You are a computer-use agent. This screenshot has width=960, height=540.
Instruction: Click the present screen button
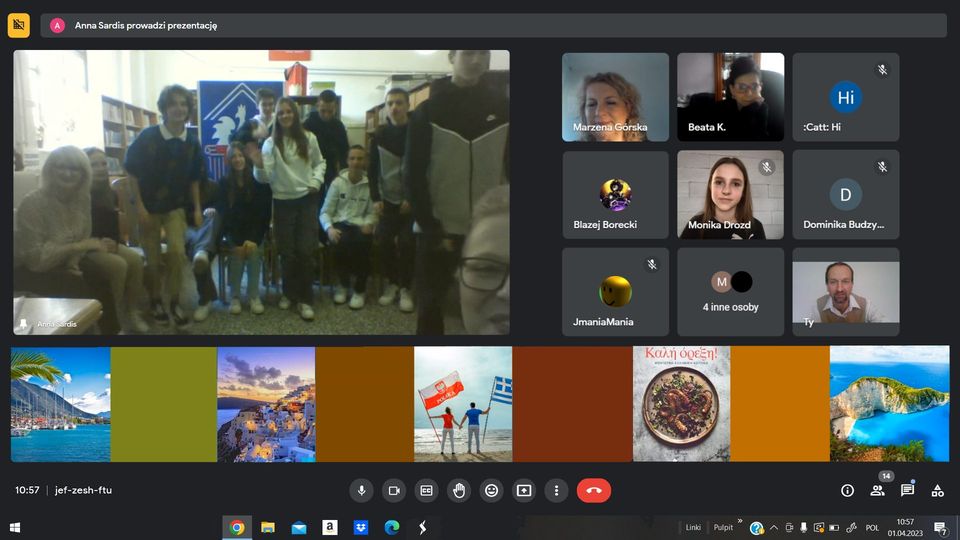pyautogui.click(x=524, y=490)
